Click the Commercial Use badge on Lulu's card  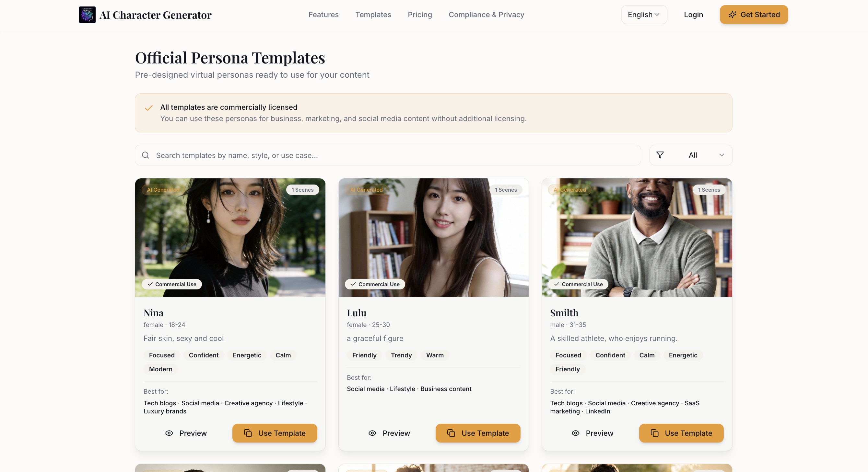coord(375,285)
